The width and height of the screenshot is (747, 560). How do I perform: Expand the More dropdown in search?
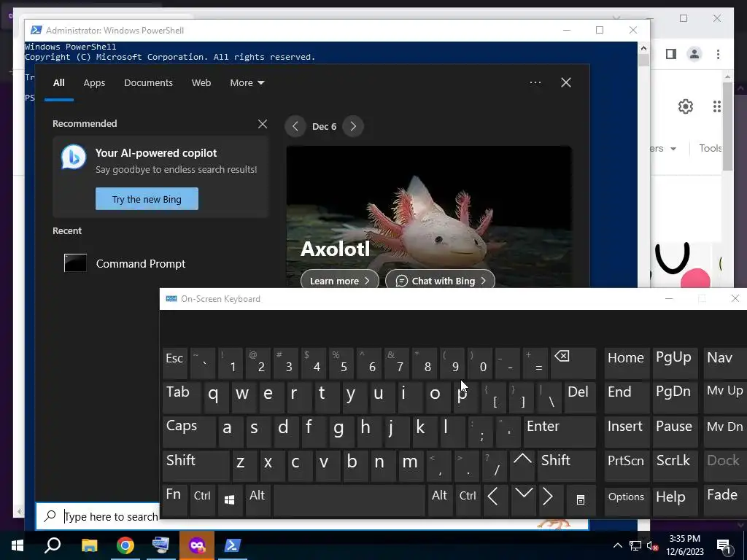point(247,83)
